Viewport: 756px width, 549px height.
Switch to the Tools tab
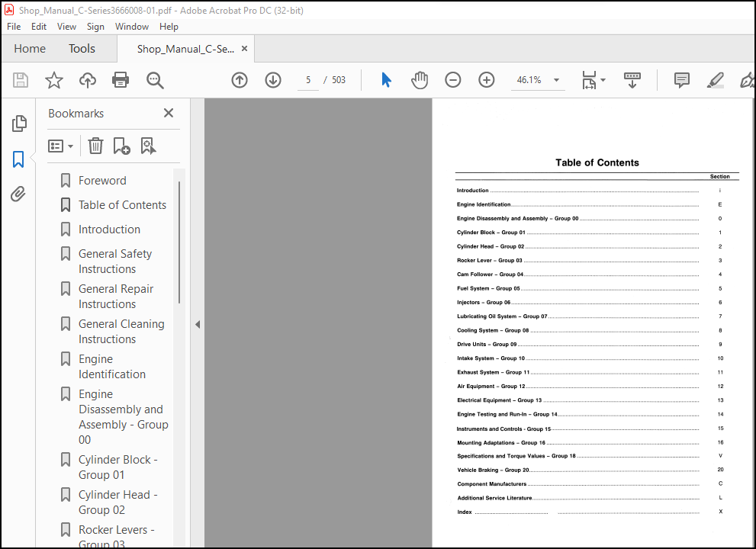(x=82, y=49)
